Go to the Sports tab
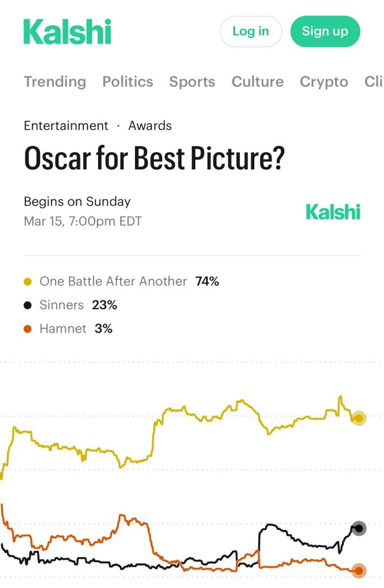 pos(192,82)
